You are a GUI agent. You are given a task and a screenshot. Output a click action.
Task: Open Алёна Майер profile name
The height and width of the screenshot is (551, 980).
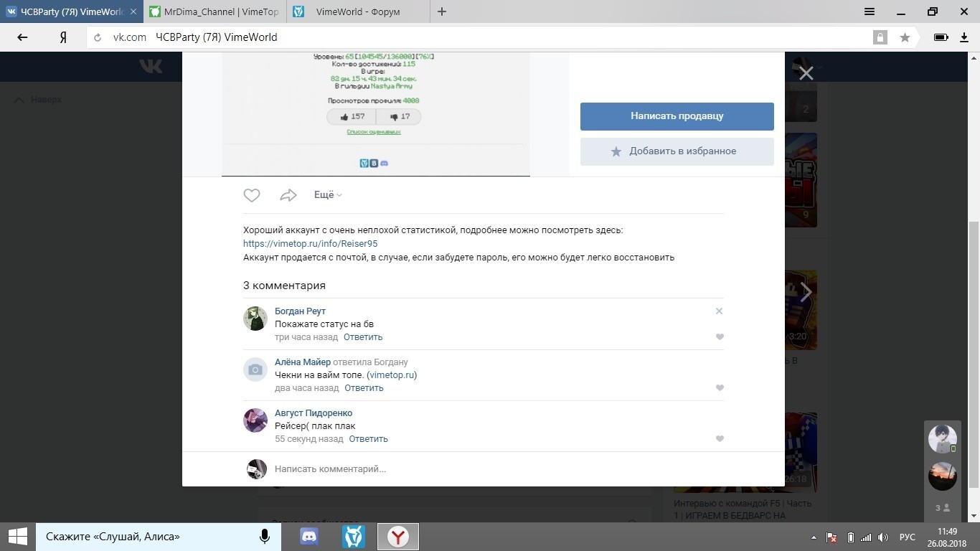tap(303, 362)
